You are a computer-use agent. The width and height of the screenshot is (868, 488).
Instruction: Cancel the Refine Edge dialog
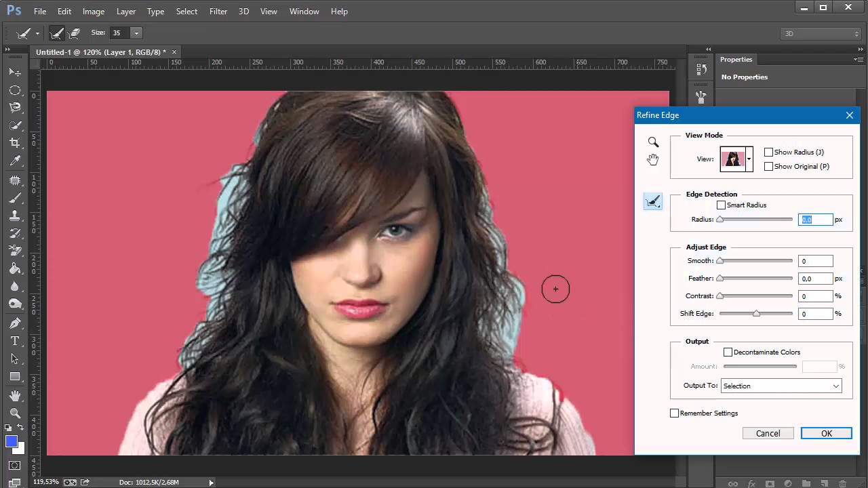768,434
